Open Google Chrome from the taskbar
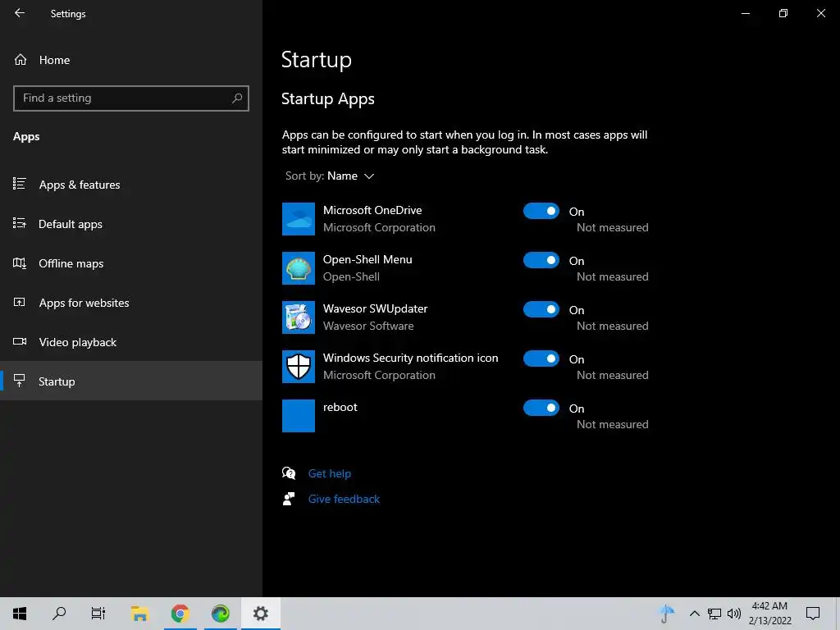The width and height of the screenshot is (840, 630). click(180, 614)
